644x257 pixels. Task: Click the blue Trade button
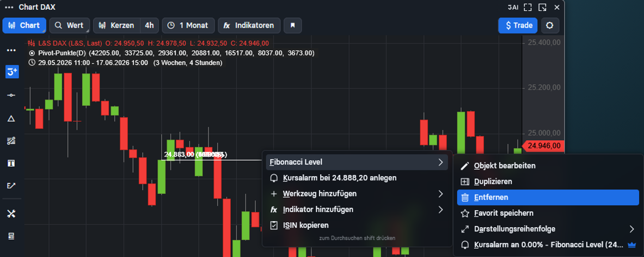518,26
